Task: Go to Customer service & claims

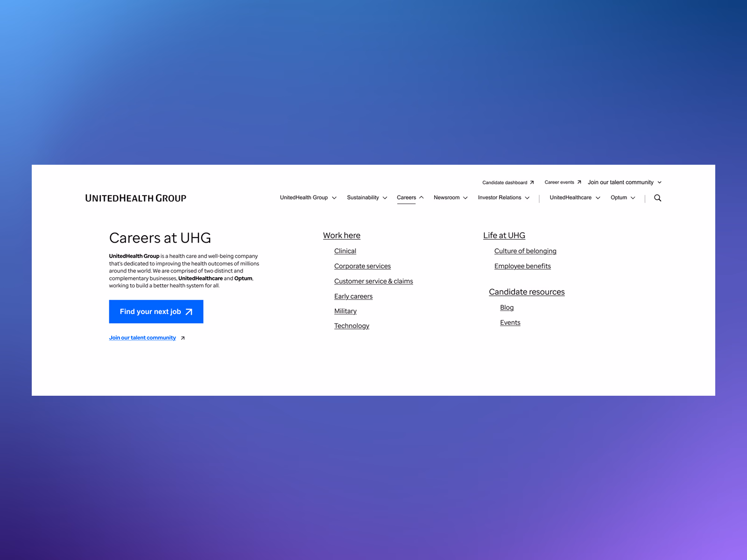Action: point(373,281)
